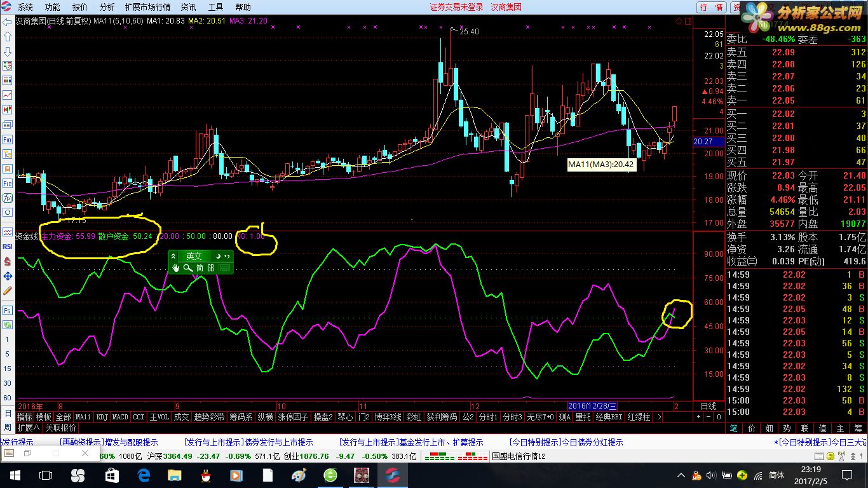The width and height of the screenshot is (868, 488).
Task: Switch to the 势 tab in quote panel
Action: pyautogui.click(x=787, y=428)
